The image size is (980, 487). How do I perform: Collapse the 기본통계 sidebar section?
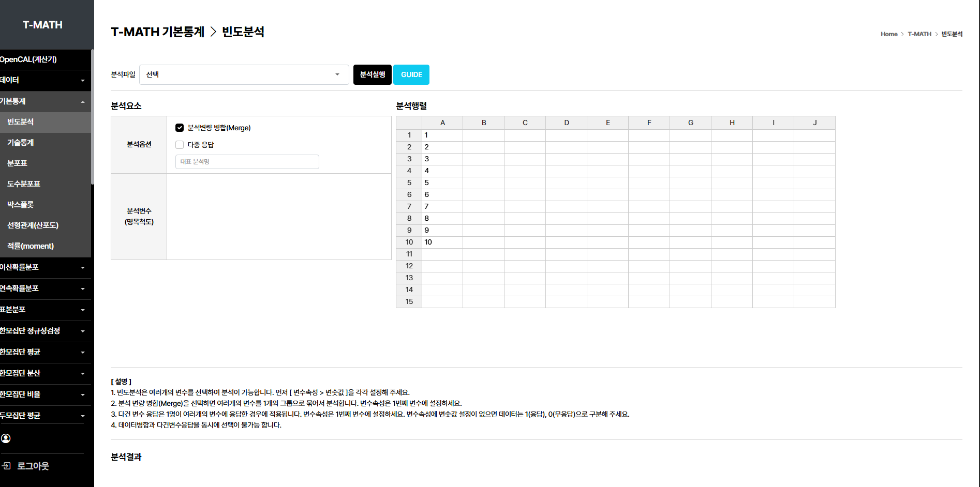click(44, 101)
